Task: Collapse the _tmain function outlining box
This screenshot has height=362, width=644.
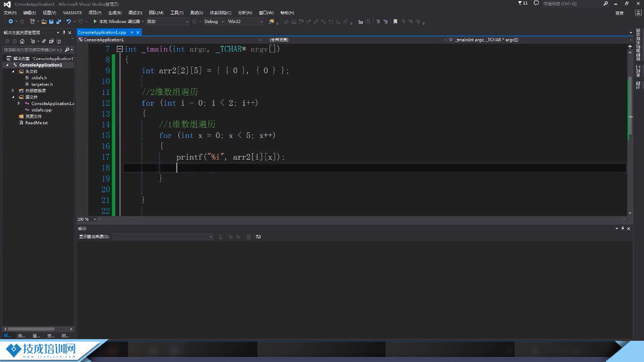Action: (120, 49)
